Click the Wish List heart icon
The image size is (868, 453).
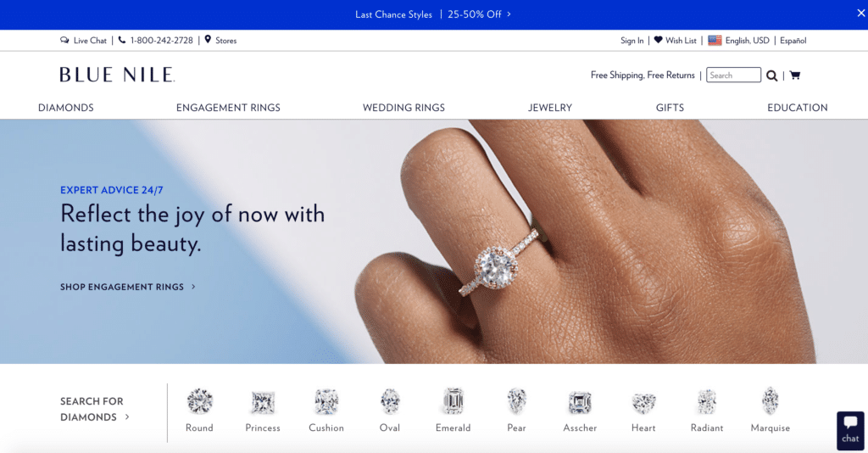pyautogui.click(x=658, y=40)
